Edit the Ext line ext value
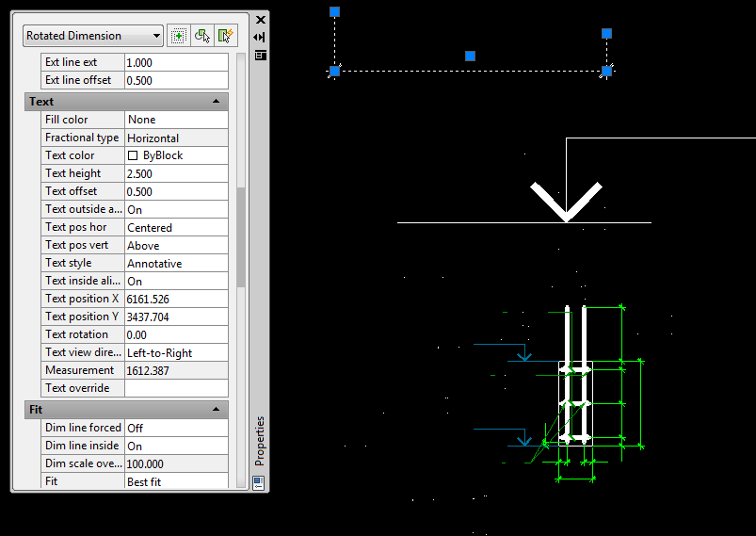Viewport: 756px width, 536px height. (176, 62)
